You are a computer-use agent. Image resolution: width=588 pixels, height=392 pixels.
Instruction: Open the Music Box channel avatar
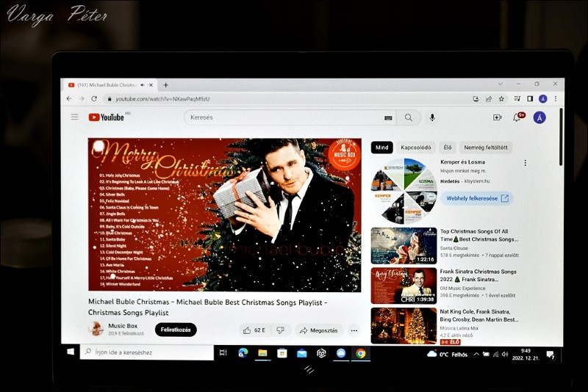tap(96, 329)
